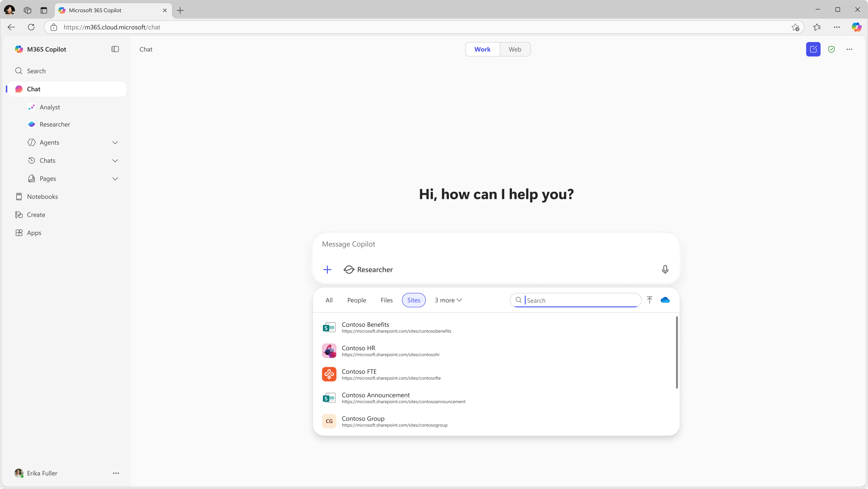Screen dimensions: 868x489
Task: Click the site list scrollbar
Action: coord(677,353)
